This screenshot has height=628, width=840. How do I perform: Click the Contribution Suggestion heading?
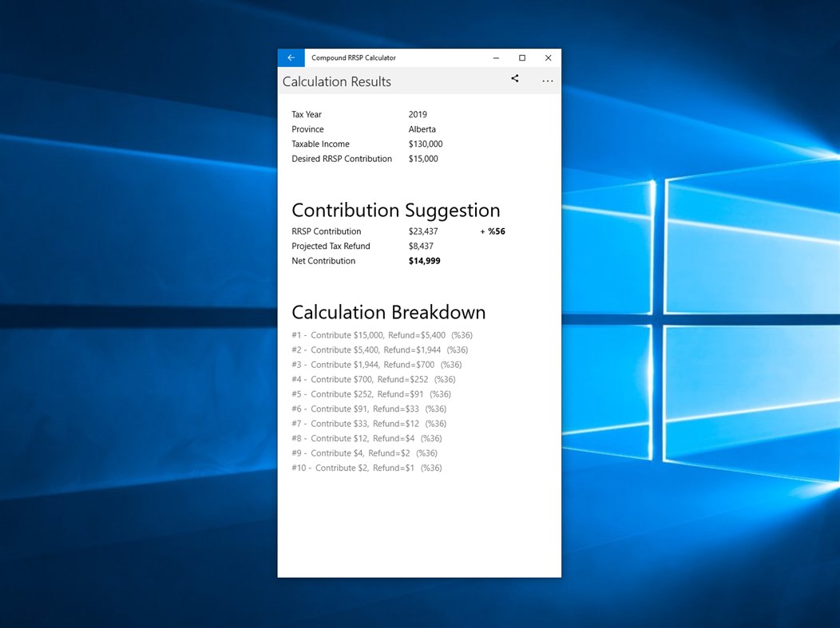click(396, 210)
